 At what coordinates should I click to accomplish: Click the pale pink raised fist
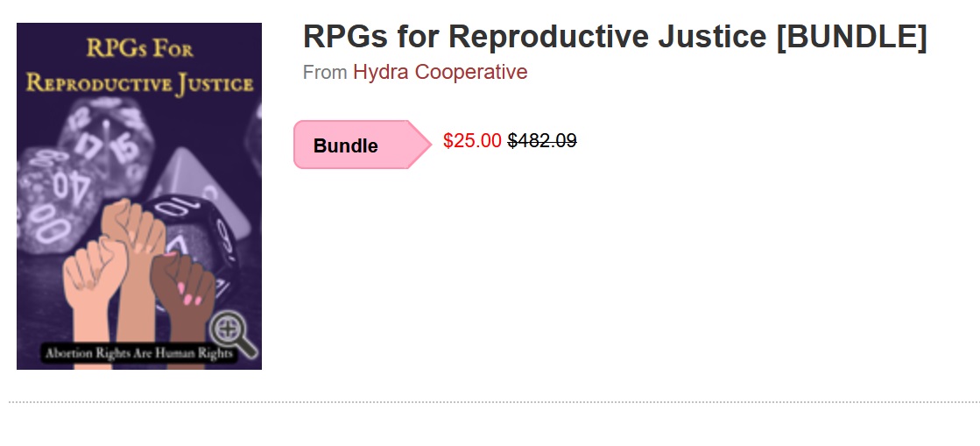coord(94,281)
